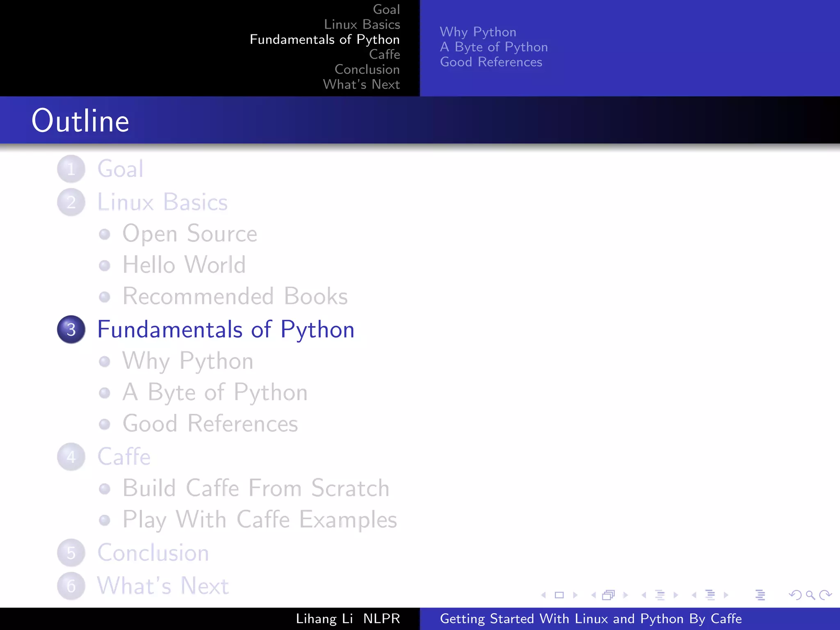Click the numbered circle 3 bullet
This screenshot has width=840, height=630.
71,329
